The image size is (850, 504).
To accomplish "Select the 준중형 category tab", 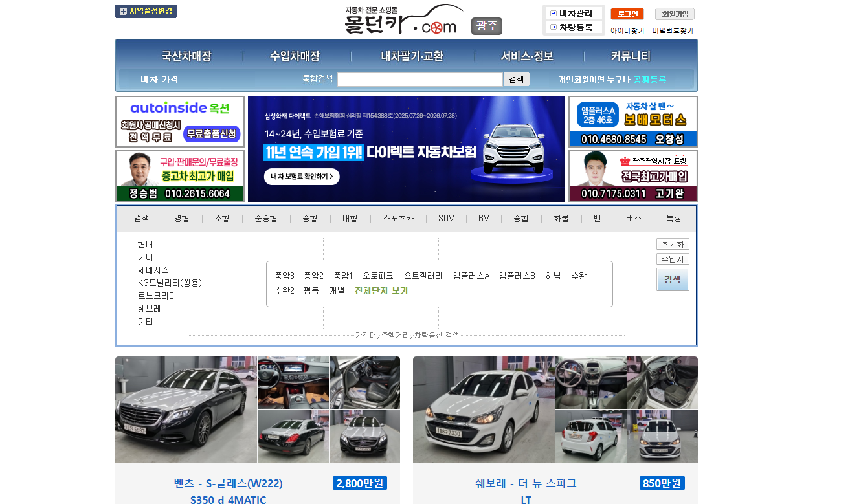I will click(x=265, y=219).
